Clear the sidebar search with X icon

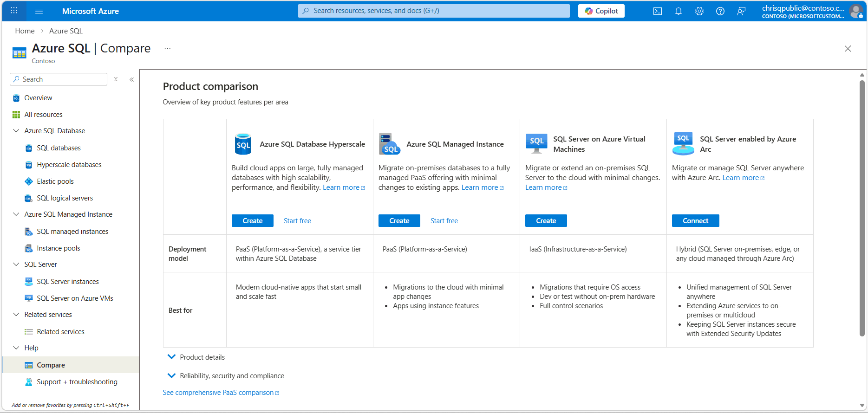click(x=116, y=79)
